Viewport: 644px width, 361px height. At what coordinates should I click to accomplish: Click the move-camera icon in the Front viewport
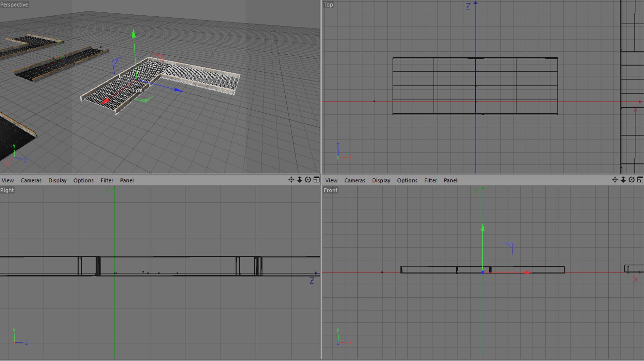point(615,180)
